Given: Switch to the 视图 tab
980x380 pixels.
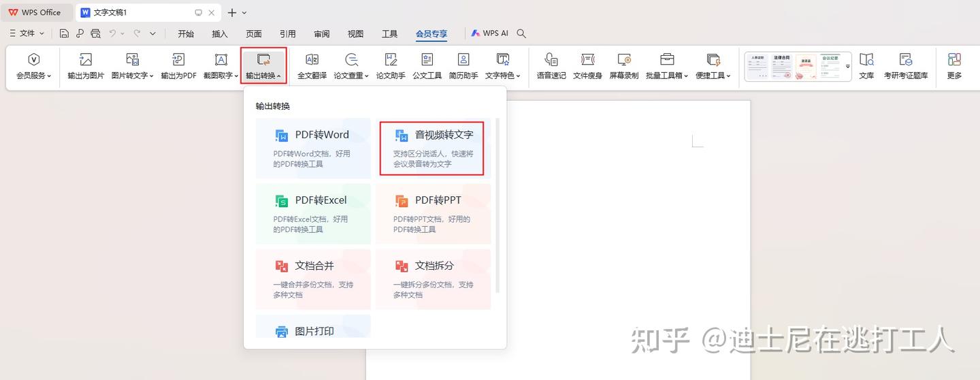Looking at the screenshot, I should (355, 33).
